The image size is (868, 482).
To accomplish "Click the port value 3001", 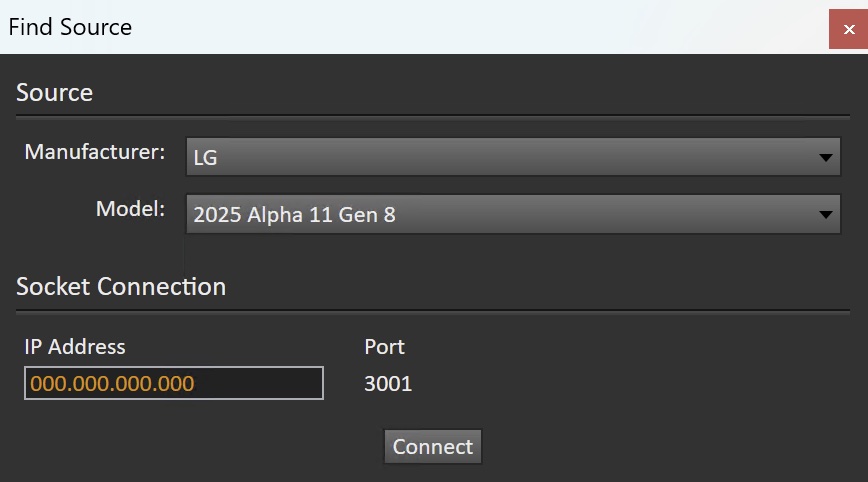I will coord(388,383).
